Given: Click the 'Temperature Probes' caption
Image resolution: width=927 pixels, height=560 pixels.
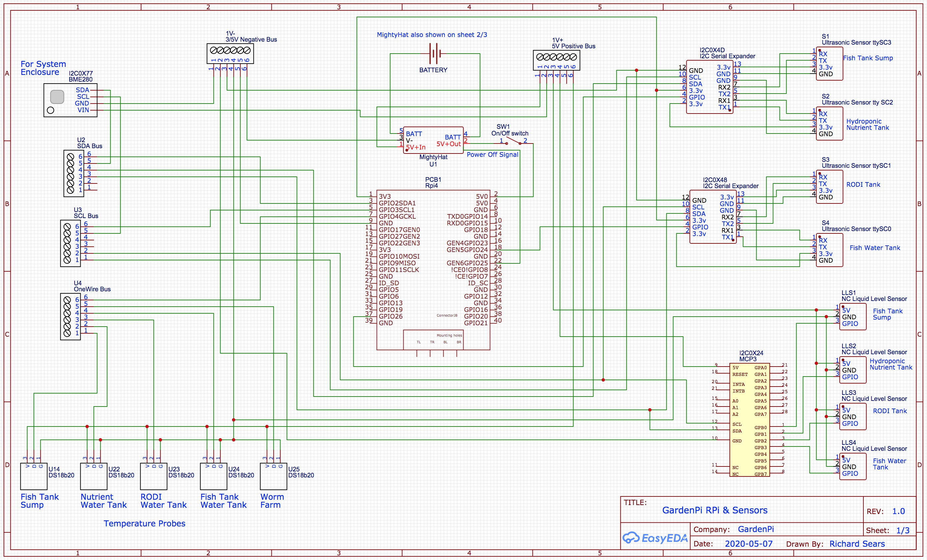Looking at the screenshot, I should 145,523.
